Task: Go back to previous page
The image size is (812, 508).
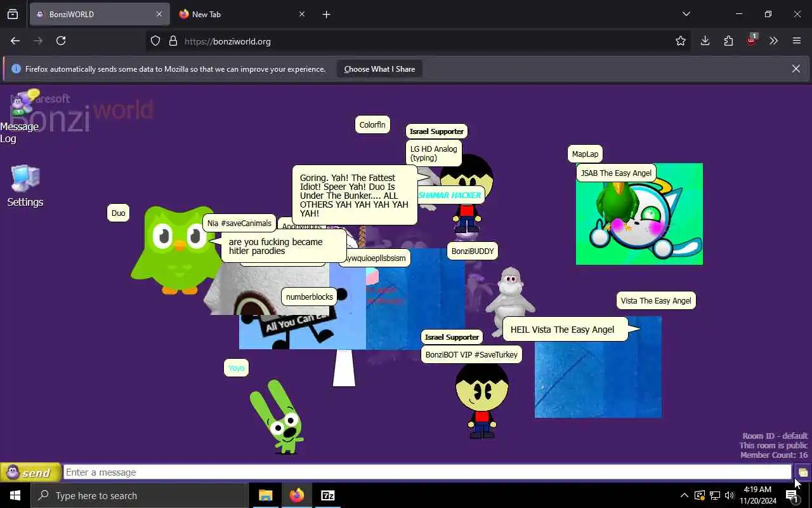Action: [15, 41]
